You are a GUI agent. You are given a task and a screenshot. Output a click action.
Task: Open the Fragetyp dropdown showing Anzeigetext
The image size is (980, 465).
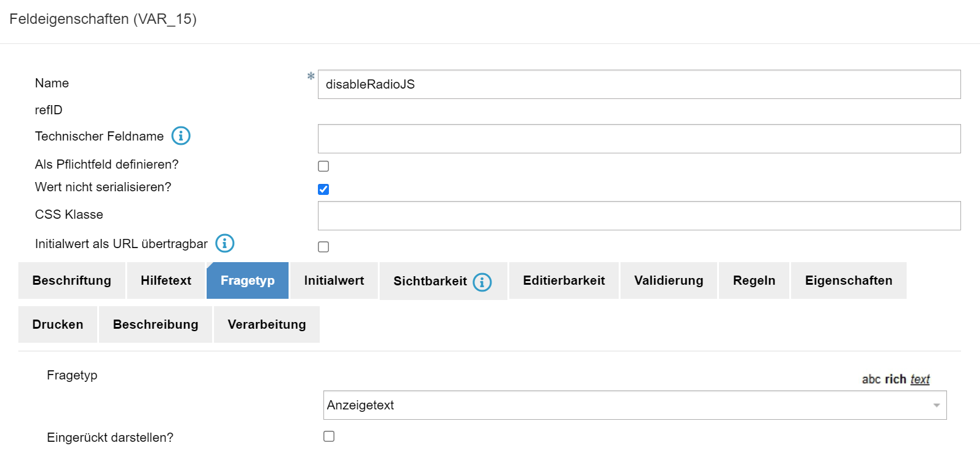click(x=635, y=405)
